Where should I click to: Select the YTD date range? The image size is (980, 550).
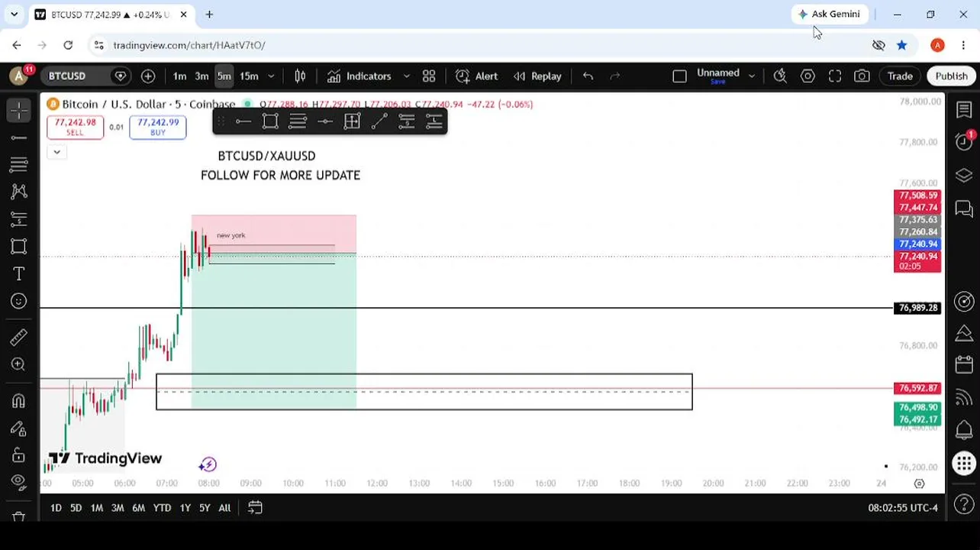(x=162, y=508)
